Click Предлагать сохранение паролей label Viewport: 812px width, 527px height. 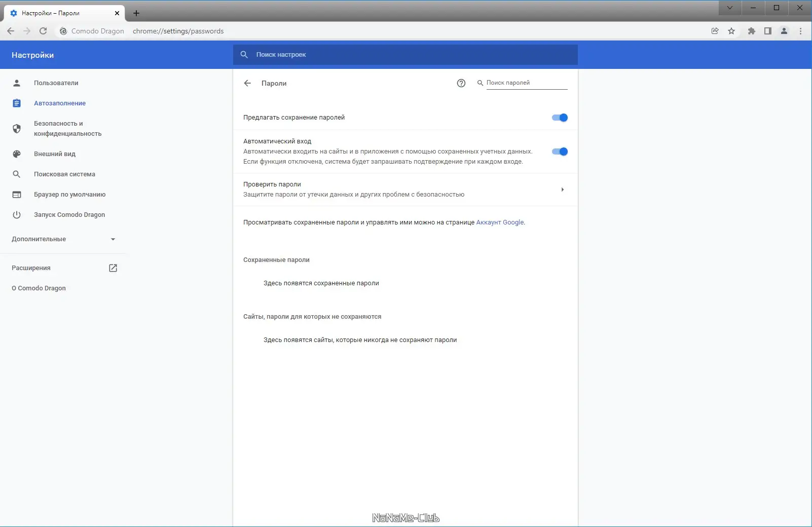[x=294, y=118]
